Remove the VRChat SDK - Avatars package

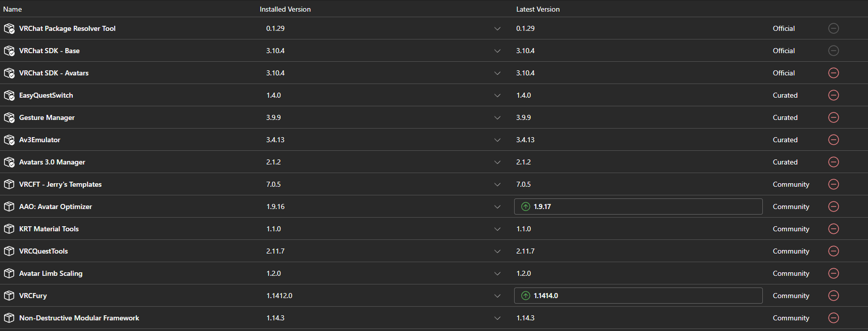click(834, 73)
